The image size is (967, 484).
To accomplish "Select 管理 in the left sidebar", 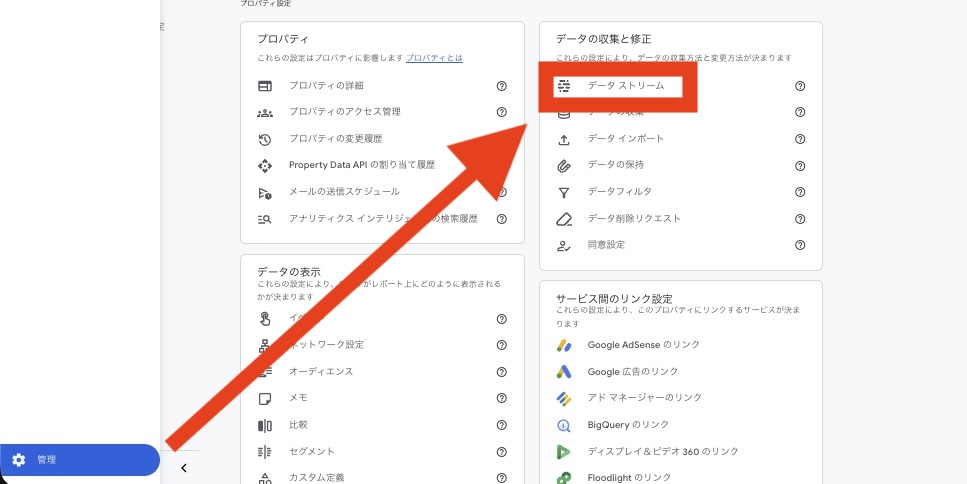I will [80, 460].
